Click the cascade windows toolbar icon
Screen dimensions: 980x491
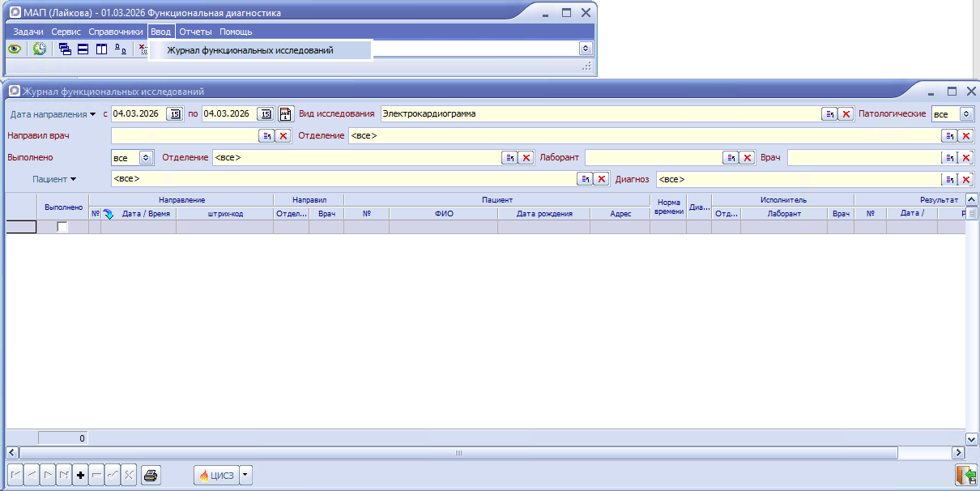pyautogui.click(x=66, y=49)
